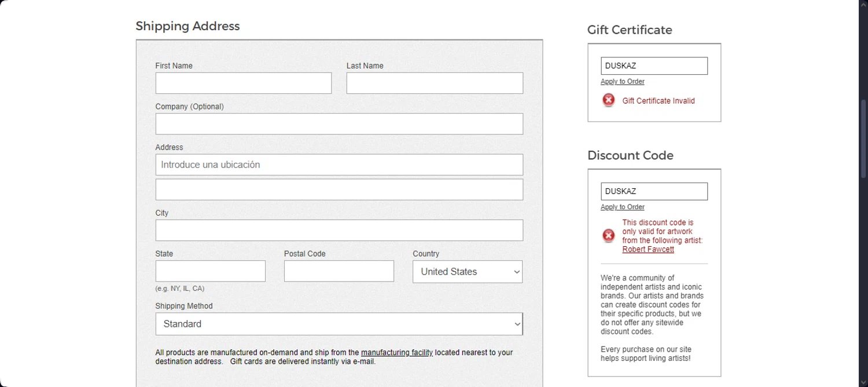Click Apply to Order under Discount Code

tap(622, 207)
